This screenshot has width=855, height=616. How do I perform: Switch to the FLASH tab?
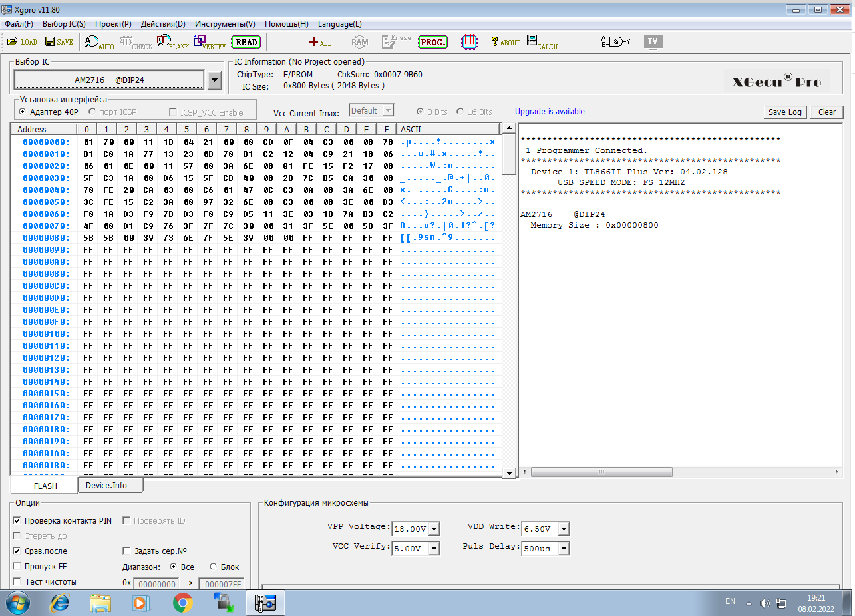coord(45,486)
